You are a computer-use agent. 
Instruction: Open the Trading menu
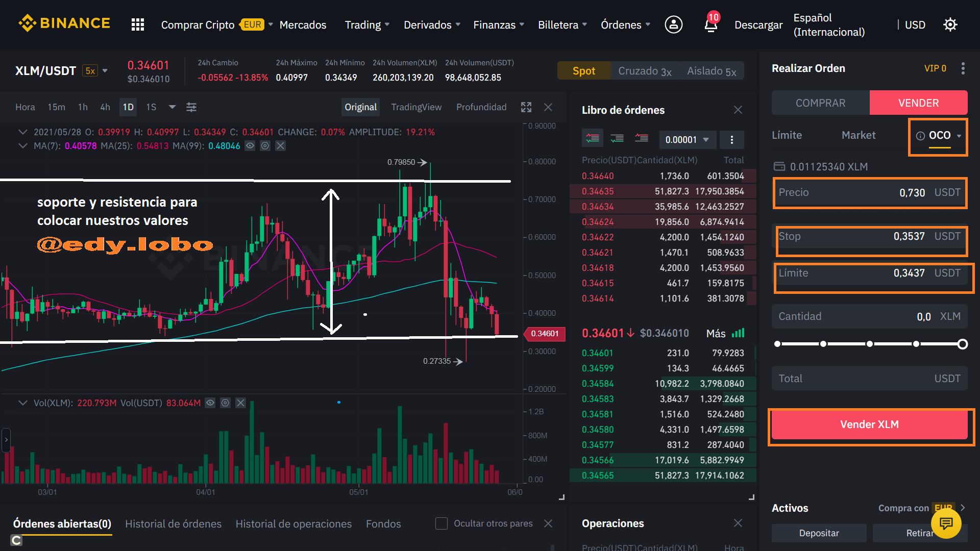point(367,24)
